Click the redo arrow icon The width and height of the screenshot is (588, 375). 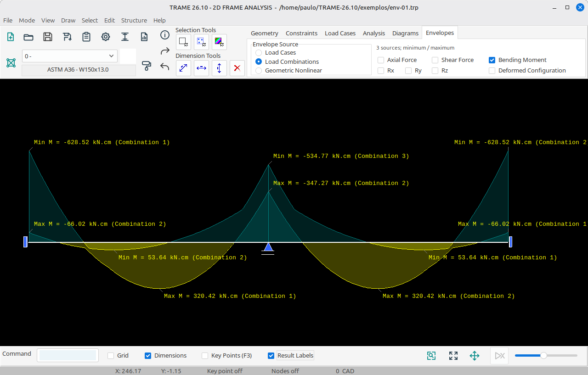[165, 51]
